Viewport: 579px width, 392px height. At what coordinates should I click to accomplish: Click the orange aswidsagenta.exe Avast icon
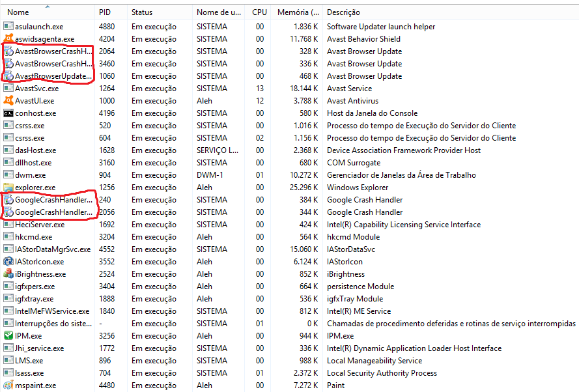tap(8, 38)
